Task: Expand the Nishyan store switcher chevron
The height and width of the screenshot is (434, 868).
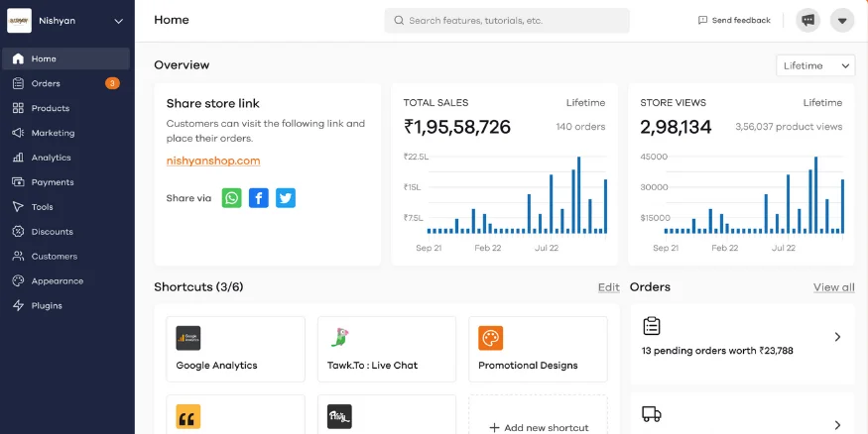Action: coord(118,21)
